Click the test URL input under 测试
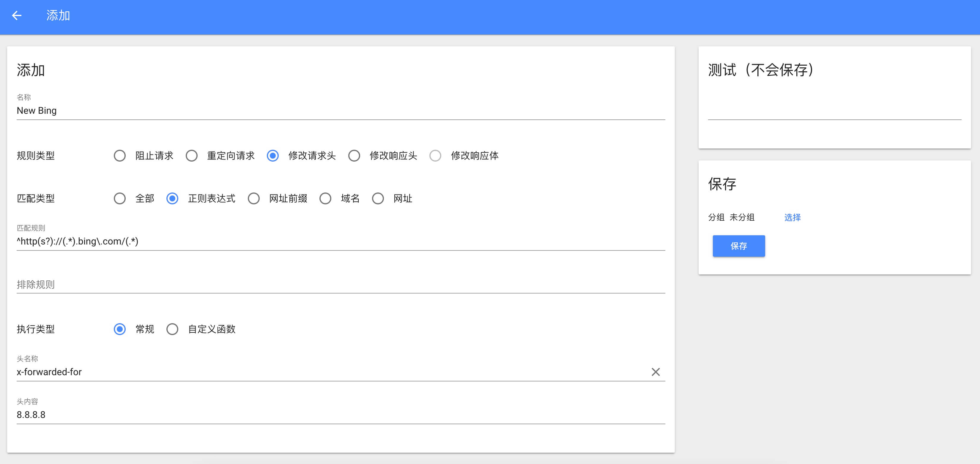 point(834,111)
